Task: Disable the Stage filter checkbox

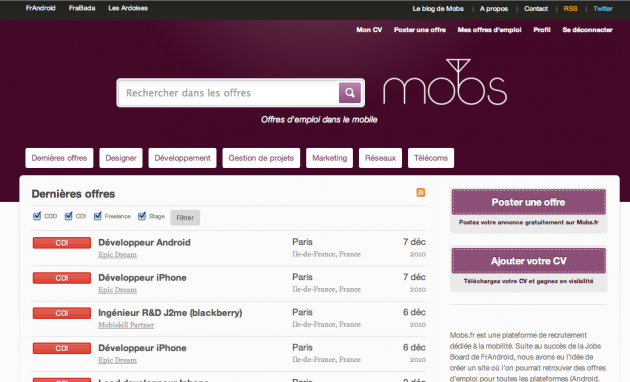Action: 142,216
